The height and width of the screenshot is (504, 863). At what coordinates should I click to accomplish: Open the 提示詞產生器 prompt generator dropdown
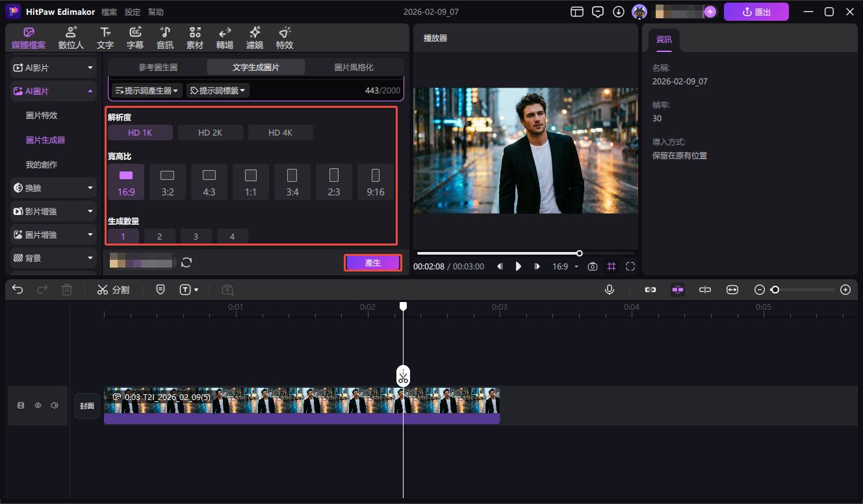(x=147, y=90)
